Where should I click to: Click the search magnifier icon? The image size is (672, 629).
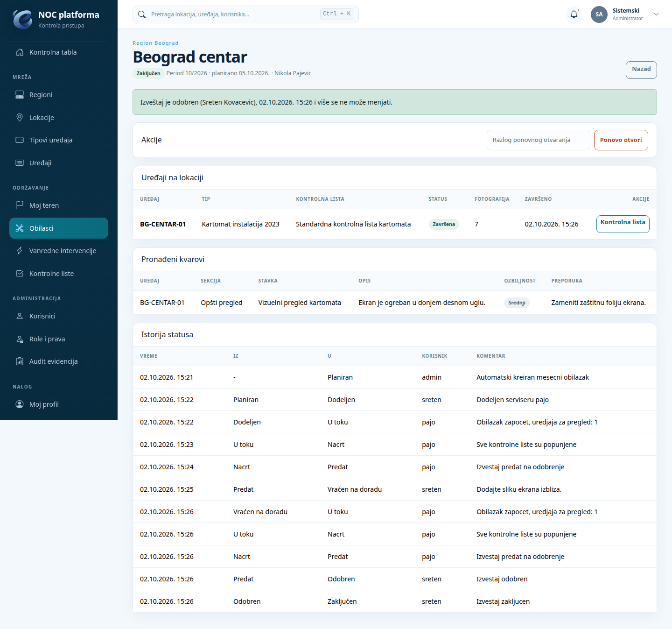pos(142,14)
